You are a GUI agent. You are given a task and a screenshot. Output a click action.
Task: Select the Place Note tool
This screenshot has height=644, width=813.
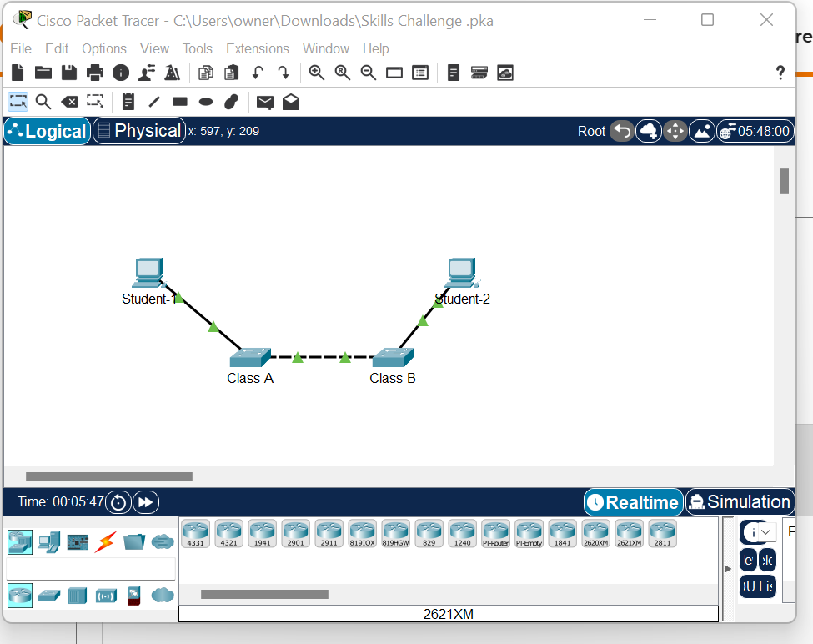point(128,102)
